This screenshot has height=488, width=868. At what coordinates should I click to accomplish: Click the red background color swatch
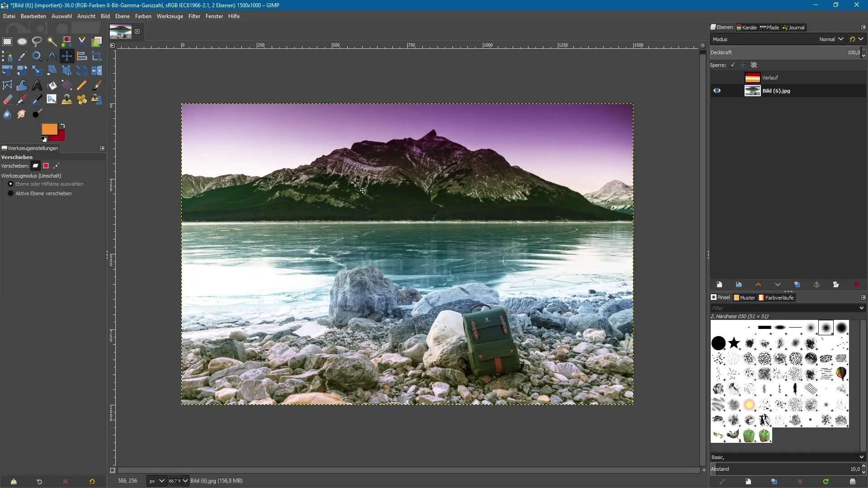coord(61,136)
